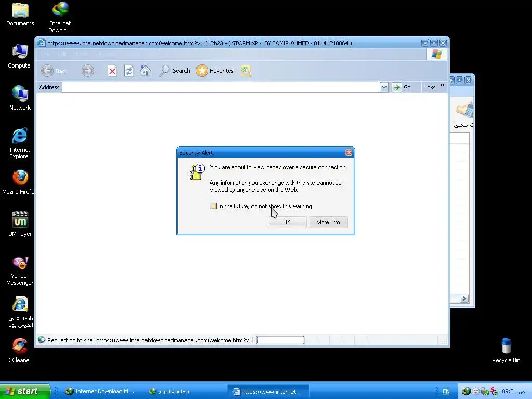The width and height of the screenshot is (532, 399).
Task: Switch to the Arabic-titled taskbar window button
Action: [x=169, y=391]
